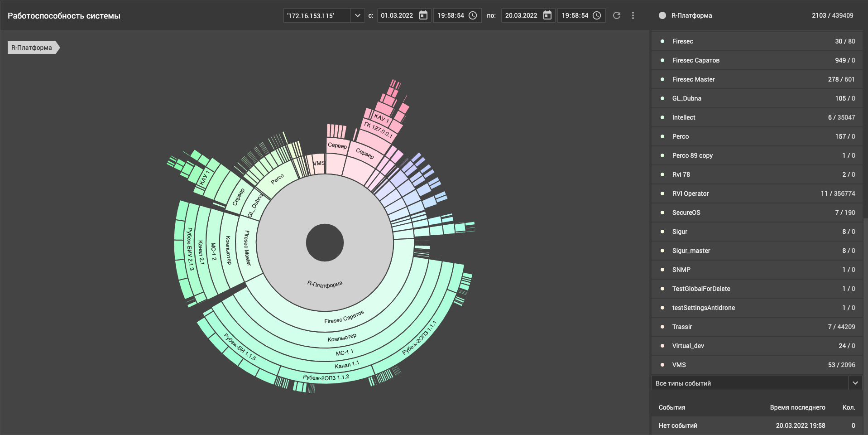Click the Рубеж-БИУ 2.1.3 segment
Screen dimensions: 868x435
[191, 249]
